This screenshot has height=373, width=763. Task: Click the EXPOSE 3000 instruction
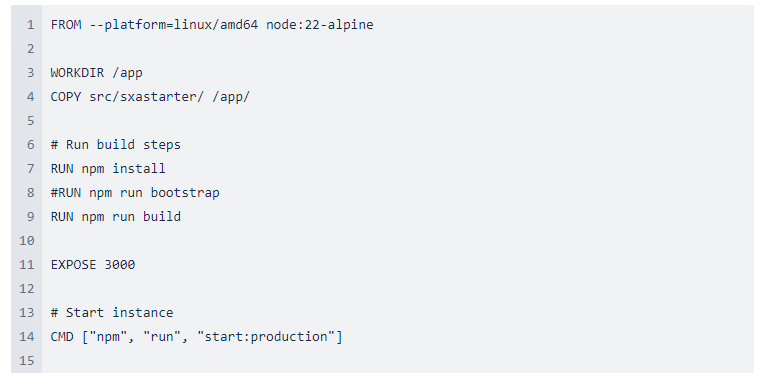click(93, 265)
